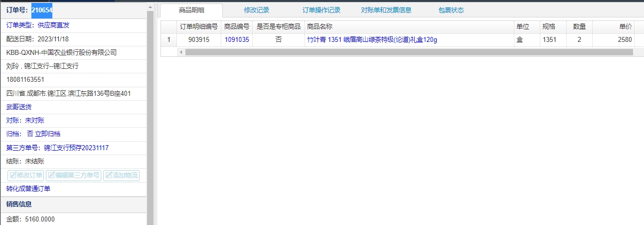The height and width of the screenshot is (225, 644).
Task: Click the address 四川省.成都市.锦江区 text
Action: [x=69, y=93]
